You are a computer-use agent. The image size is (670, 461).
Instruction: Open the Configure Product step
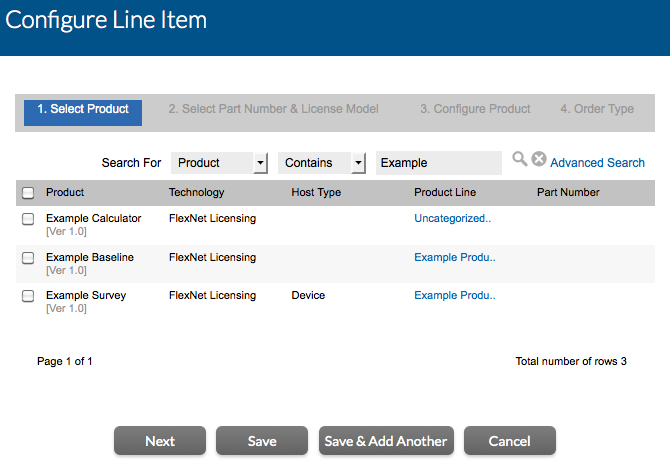tap(475, 110)
